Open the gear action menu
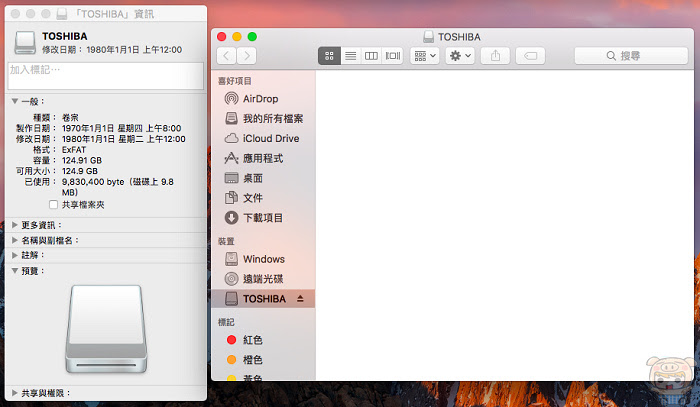Image resolution: width=700 pixels, height=407 pixels. 460,56
